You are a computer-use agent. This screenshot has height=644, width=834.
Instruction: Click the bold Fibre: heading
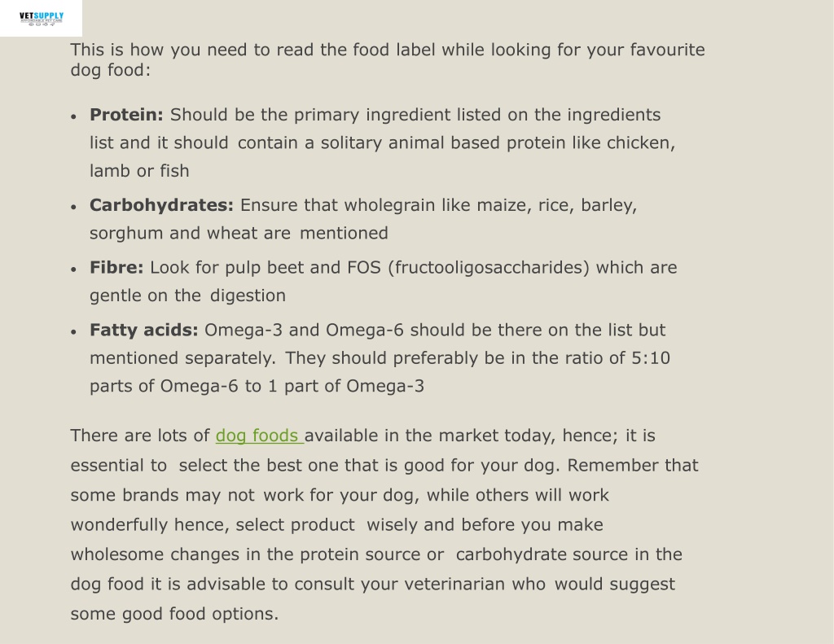pyautogui.click(x=116, y=268)
